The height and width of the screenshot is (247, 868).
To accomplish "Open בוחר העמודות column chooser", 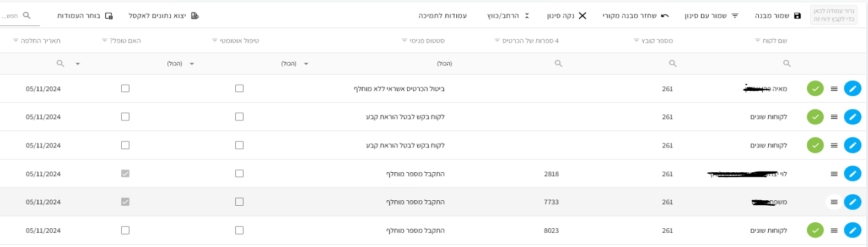I will click(x=85, y=15).
